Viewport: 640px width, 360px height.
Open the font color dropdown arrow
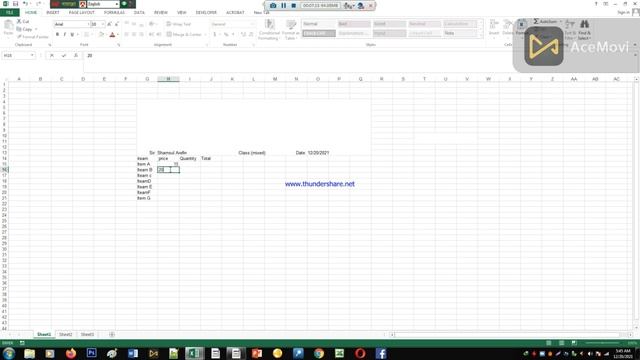coord(118,35)
